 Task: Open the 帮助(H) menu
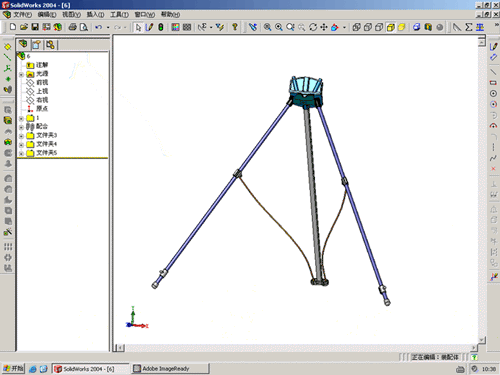[170, 14]
